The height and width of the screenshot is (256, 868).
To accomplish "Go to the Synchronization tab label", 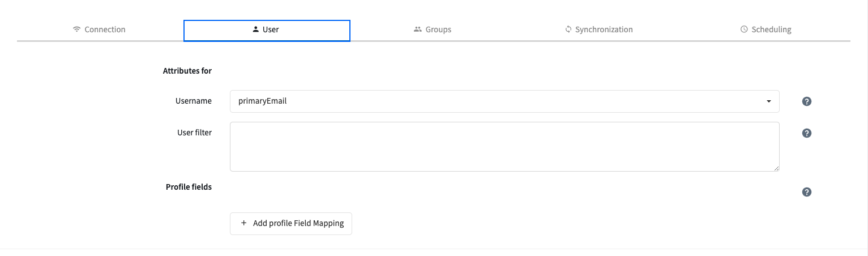I will (604, 29).
